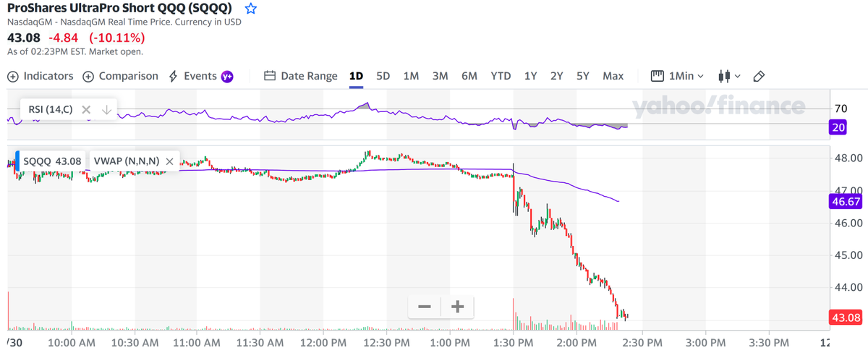Select the 3M range tab

pyautogui.click(x=440, y=76)
